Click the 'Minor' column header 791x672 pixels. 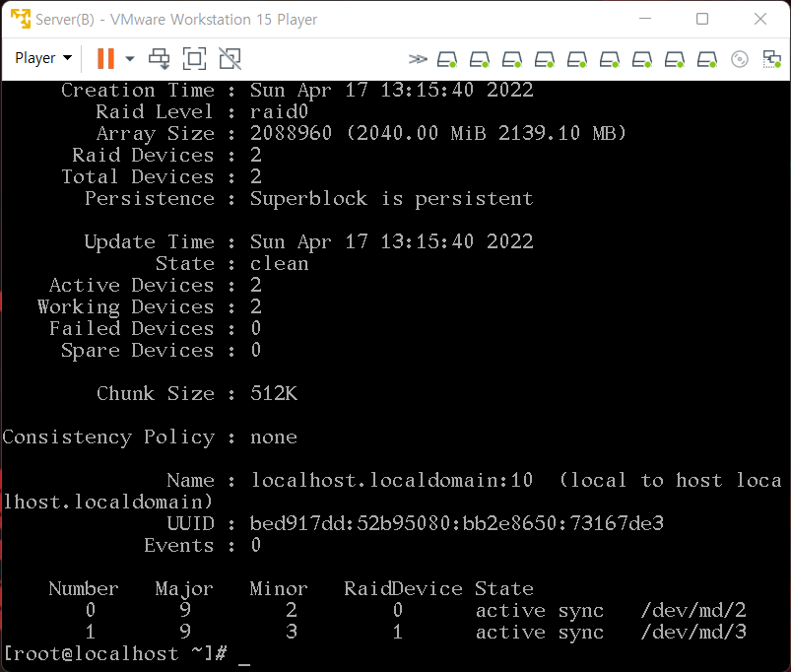(x=279, y=589)
